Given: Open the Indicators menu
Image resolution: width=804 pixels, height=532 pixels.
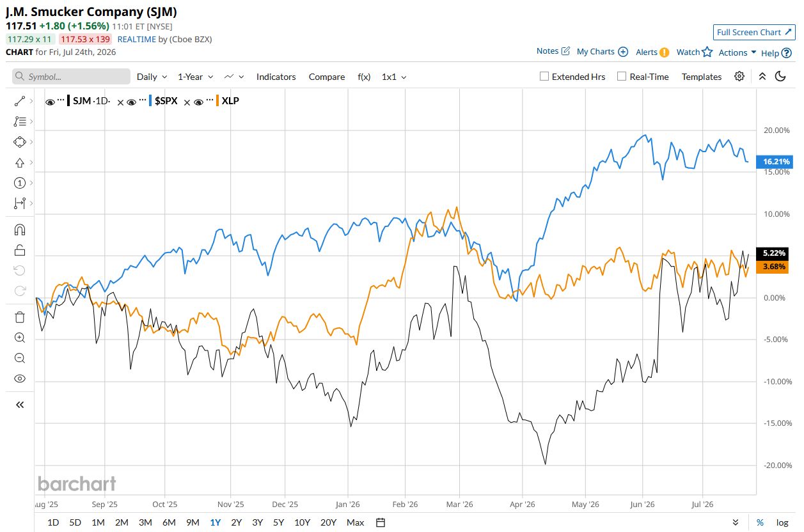Looking at the screenshot, I should [x=276, y=77].
